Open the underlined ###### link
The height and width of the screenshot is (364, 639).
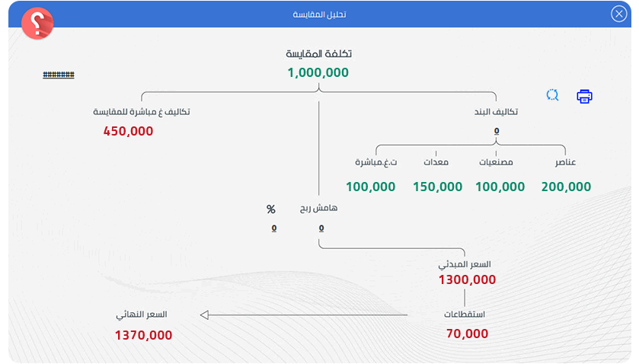click(x=59, y=75)
